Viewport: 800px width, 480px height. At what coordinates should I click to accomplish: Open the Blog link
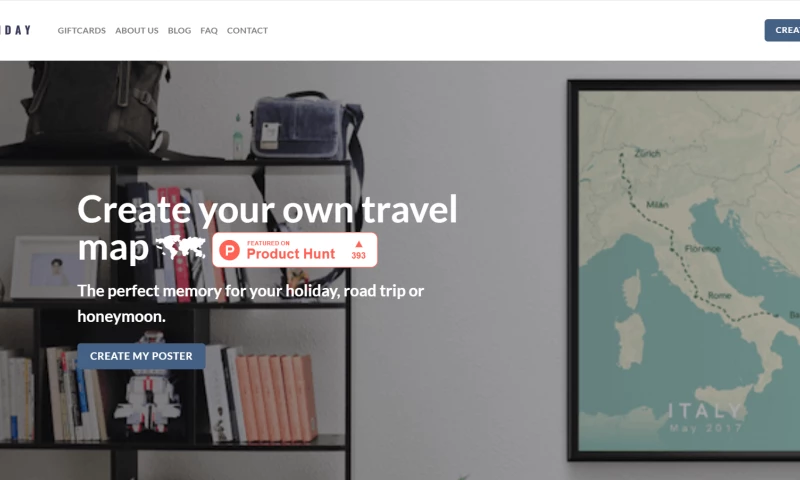click(x=179, y=31)
